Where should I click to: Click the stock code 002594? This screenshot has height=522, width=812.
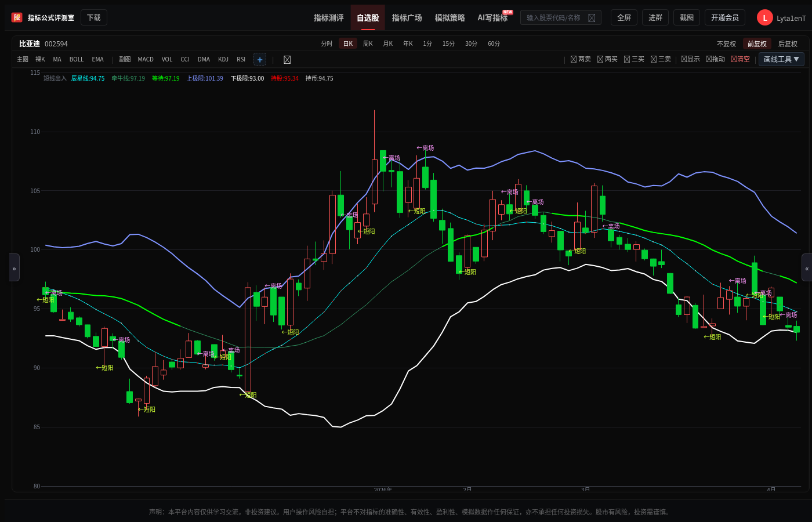tap(56, 44)
